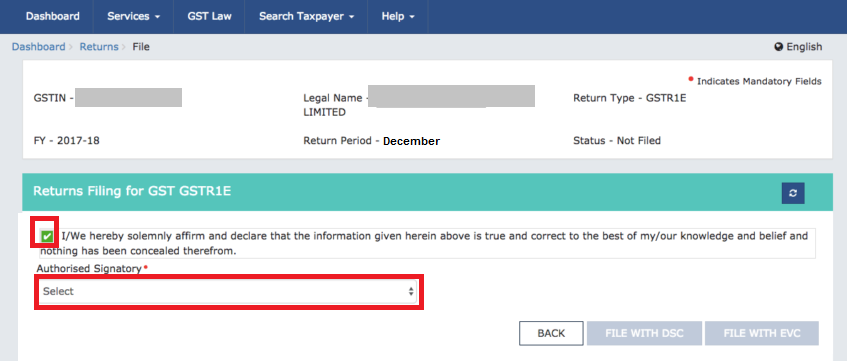Click the refresh icon in the teal header
This screenshot has width=847, height=361.
(793, 193)
